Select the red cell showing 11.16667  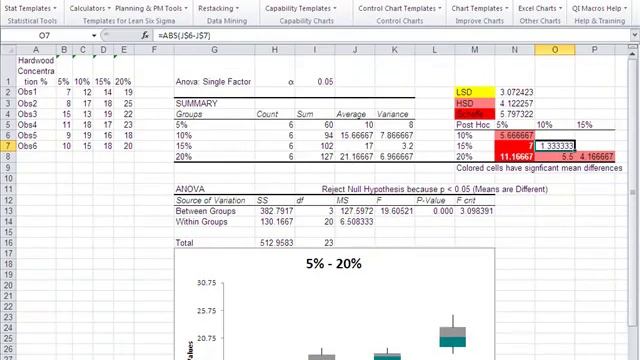(x=515, y=156)
